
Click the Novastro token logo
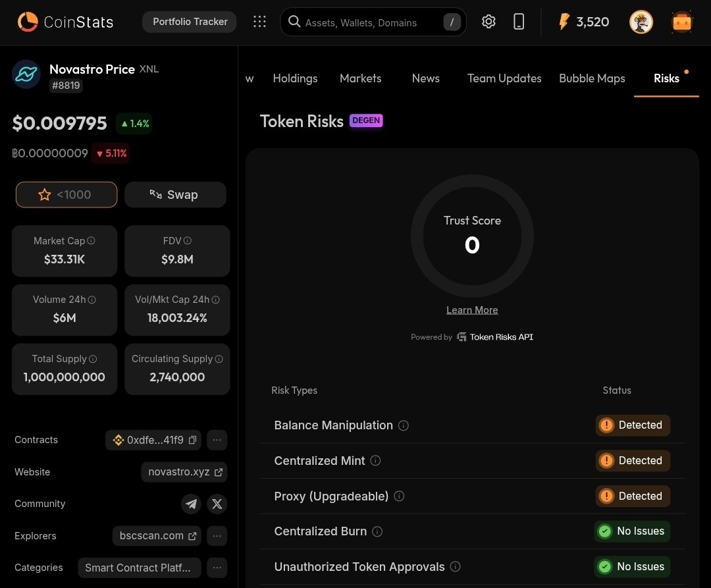click(x=26, y=74)
